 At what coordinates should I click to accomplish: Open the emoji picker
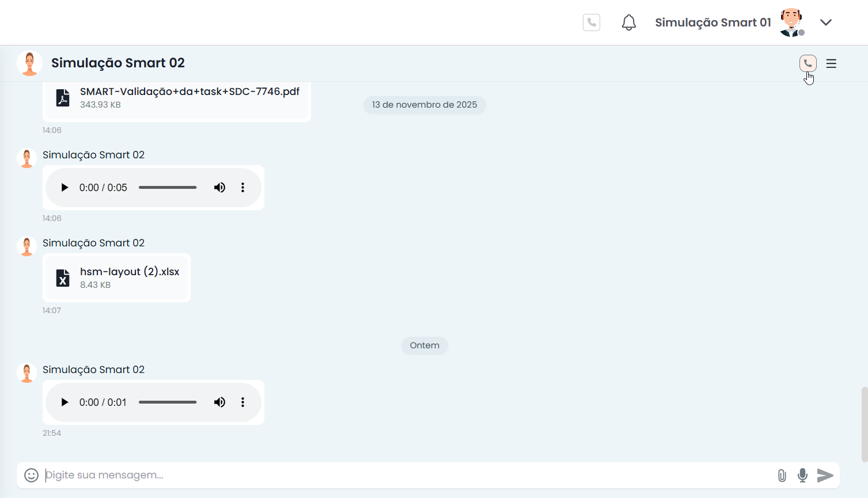[31, 475]
